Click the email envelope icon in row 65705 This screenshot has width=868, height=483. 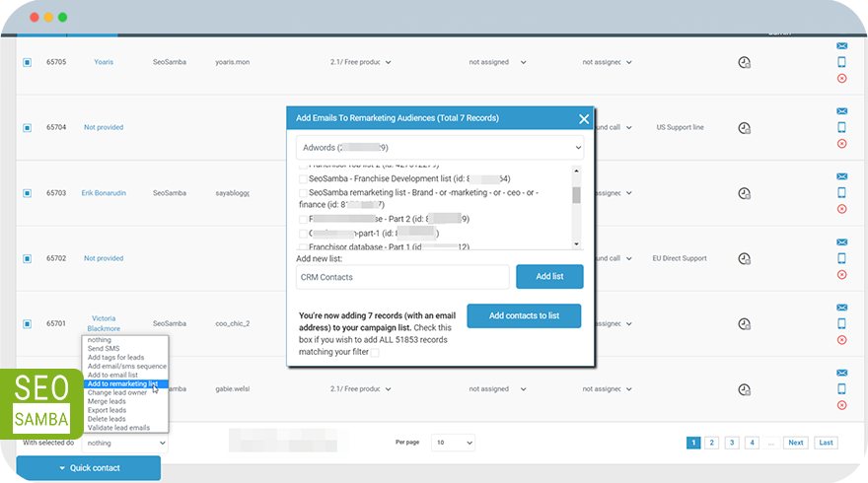841,46
